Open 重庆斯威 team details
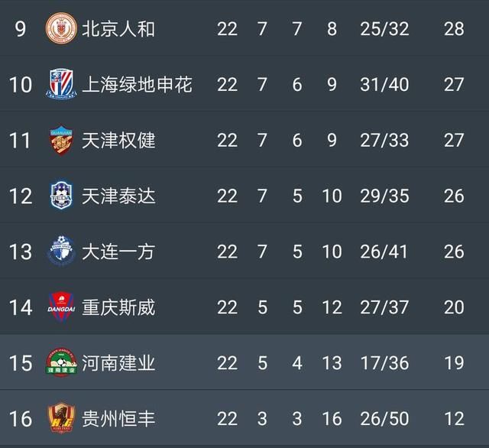 (x=118, y=307)
